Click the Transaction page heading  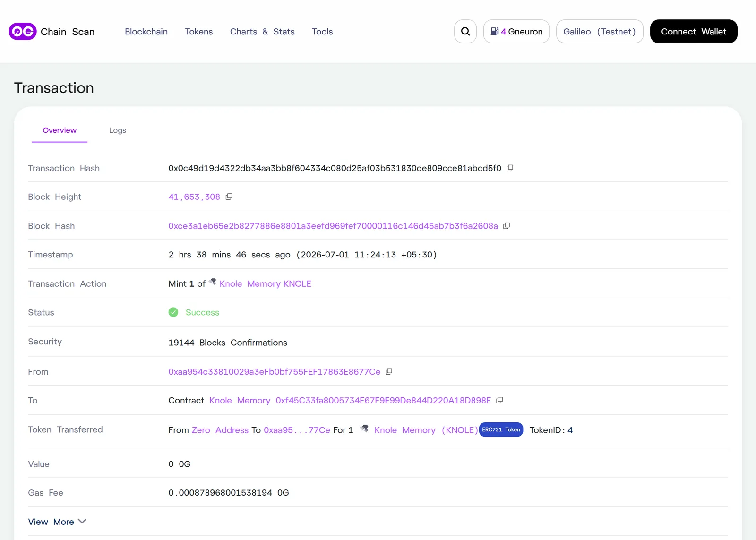tap(54, 88)
